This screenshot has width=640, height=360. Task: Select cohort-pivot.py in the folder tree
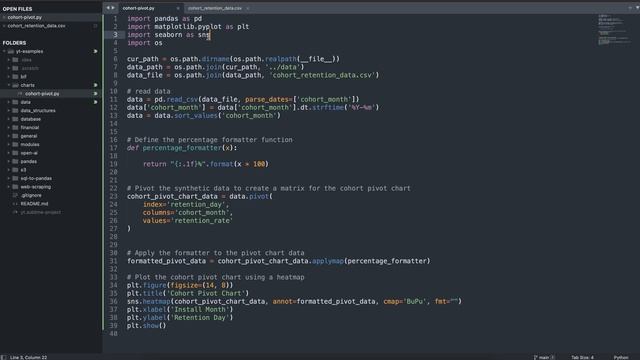point(42,94)
